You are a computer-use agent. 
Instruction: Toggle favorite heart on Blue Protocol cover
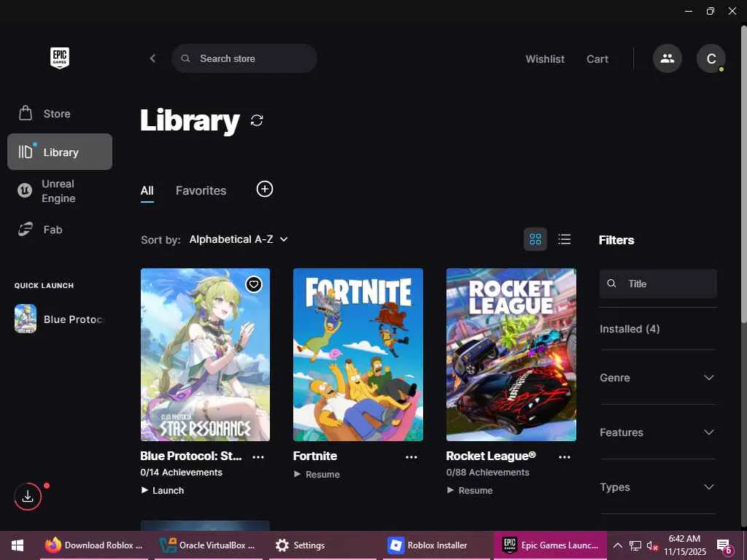(253, 284)
